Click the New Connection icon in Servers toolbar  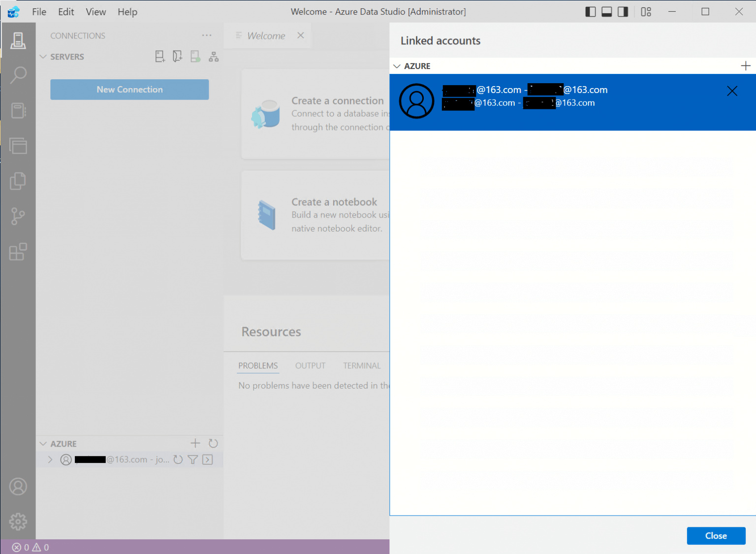[160, 57]
